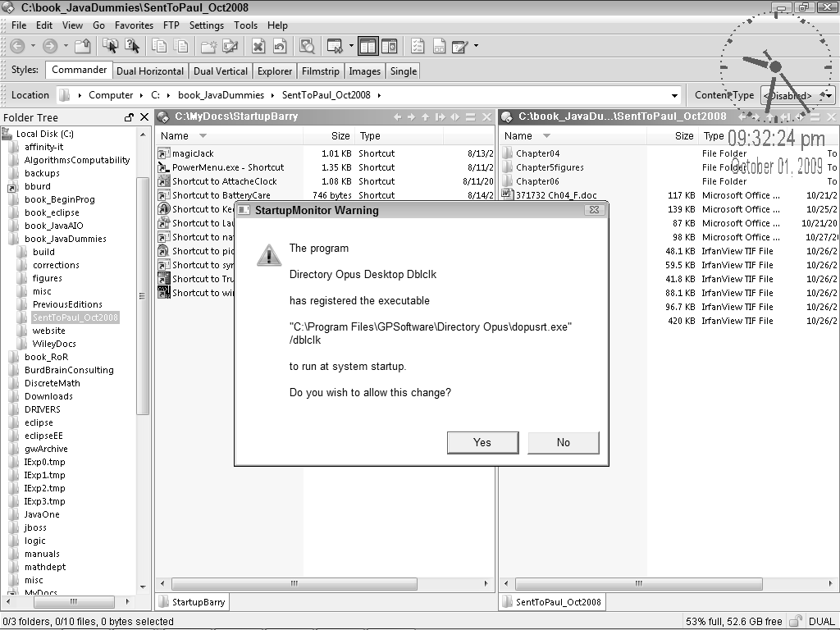Open the Location path dropdown arrow
The width and height of the screenshot is (840, 630).
point(674,96)
